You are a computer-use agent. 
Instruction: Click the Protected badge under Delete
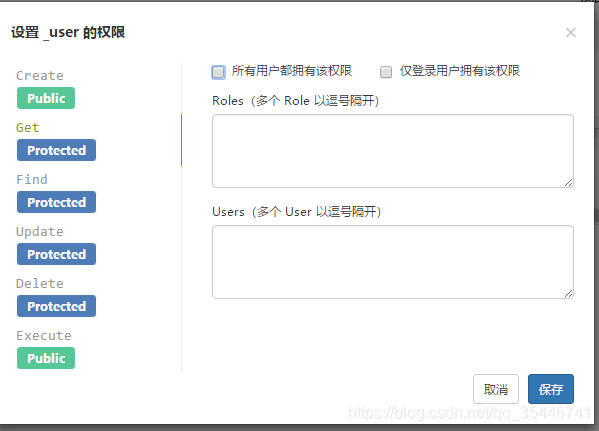pyautogui.click(x=57, y=306)
